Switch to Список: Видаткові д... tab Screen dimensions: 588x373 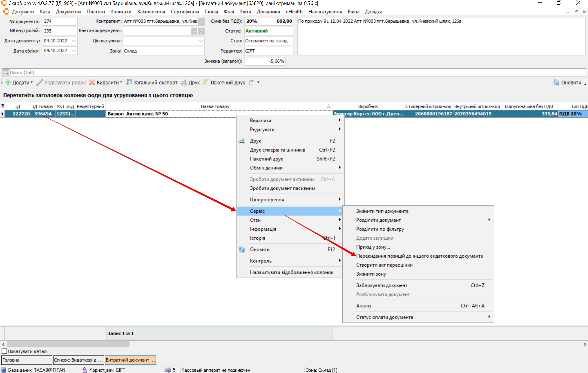point(78,360)
